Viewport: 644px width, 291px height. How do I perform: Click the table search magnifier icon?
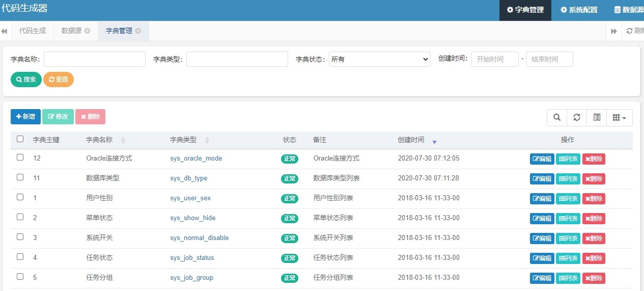pyautogui.click(x=557, y=117)
